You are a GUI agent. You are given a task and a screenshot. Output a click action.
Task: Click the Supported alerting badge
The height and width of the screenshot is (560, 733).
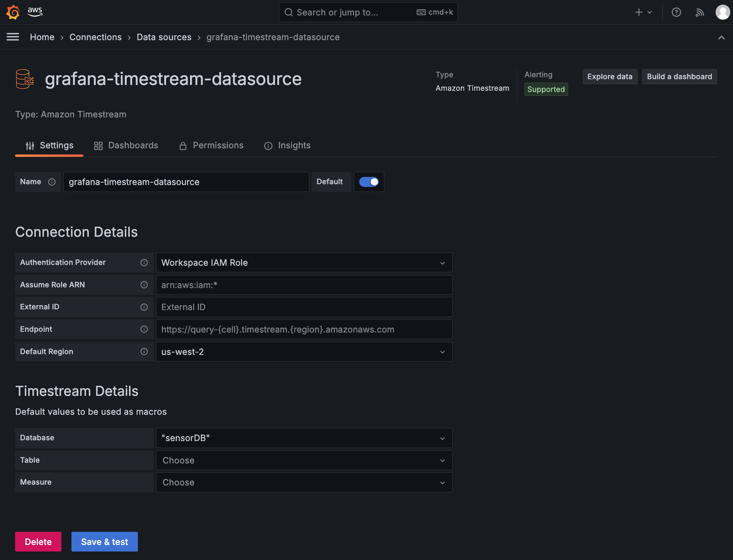[546, 89]
